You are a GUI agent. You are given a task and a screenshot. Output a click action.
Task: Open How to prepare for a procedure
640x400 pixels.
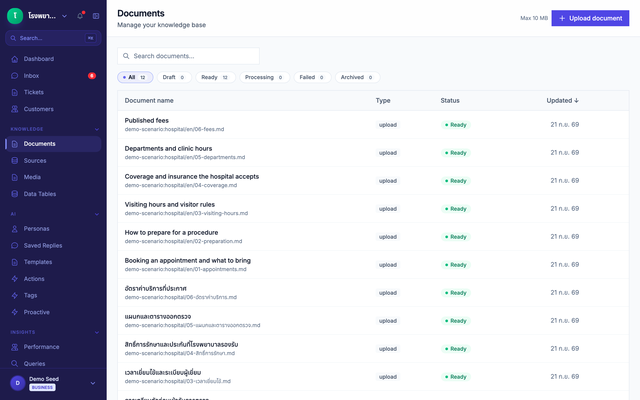pos(171,233)
